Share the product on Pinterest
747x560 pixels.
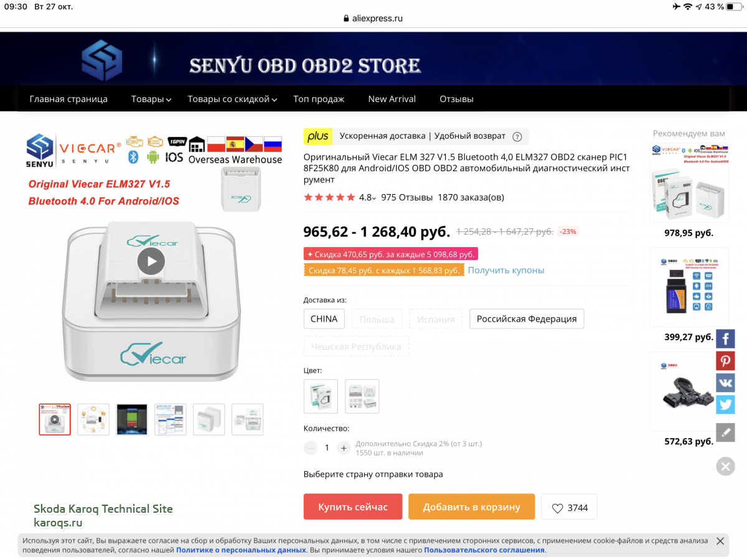[x=725, y=361]
